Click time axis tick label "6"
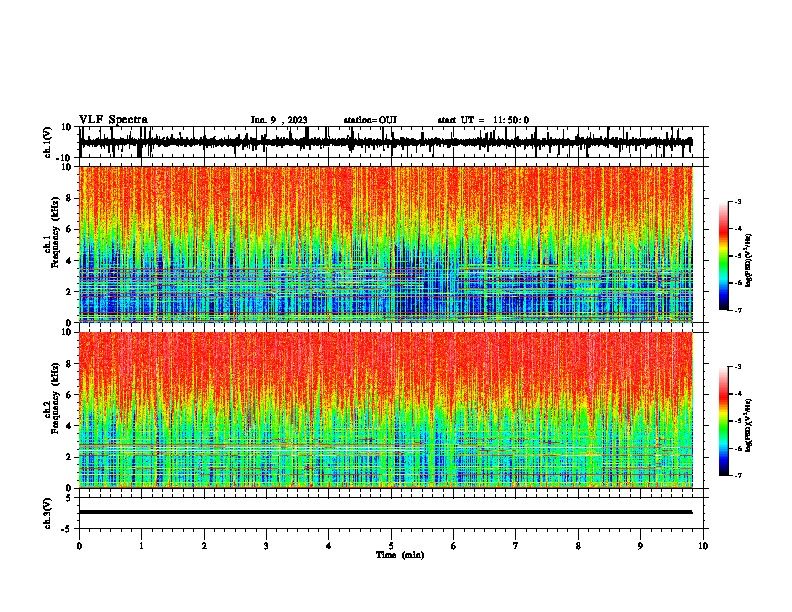The height and width of the screenshot is (612, 792). [454, 546]
